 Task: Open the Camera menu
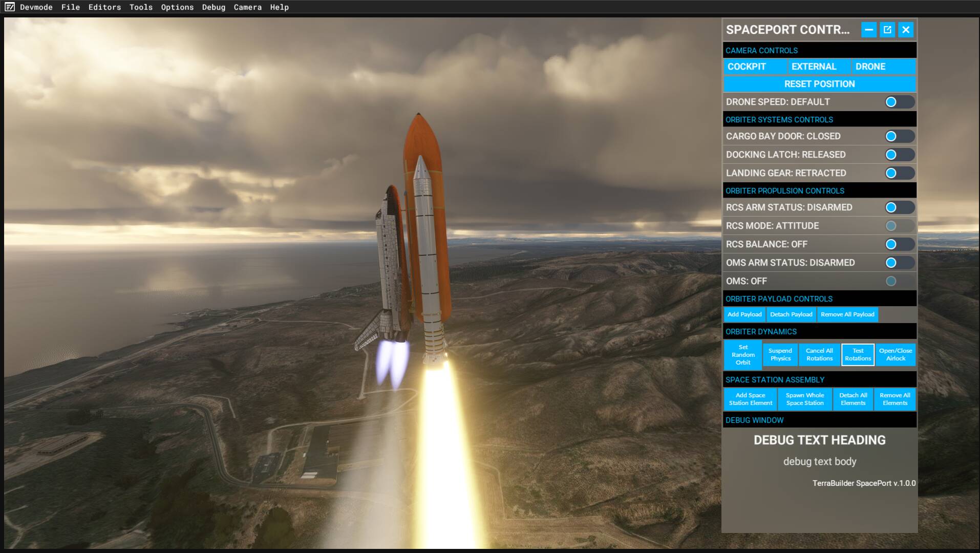pos(248,7)
